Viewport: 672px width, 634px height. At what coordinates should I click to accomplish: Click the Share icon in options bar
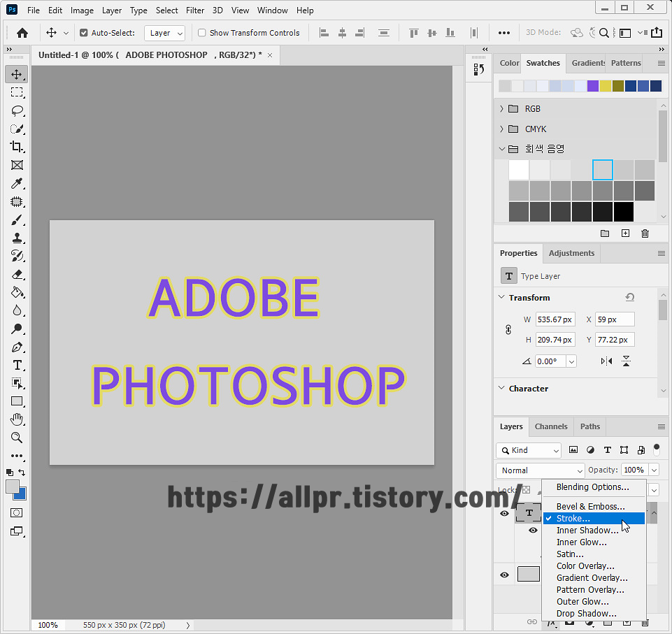657,33
